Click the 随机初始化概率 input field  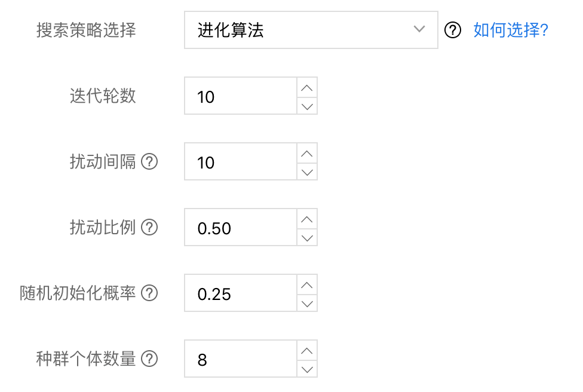[240, 293]
